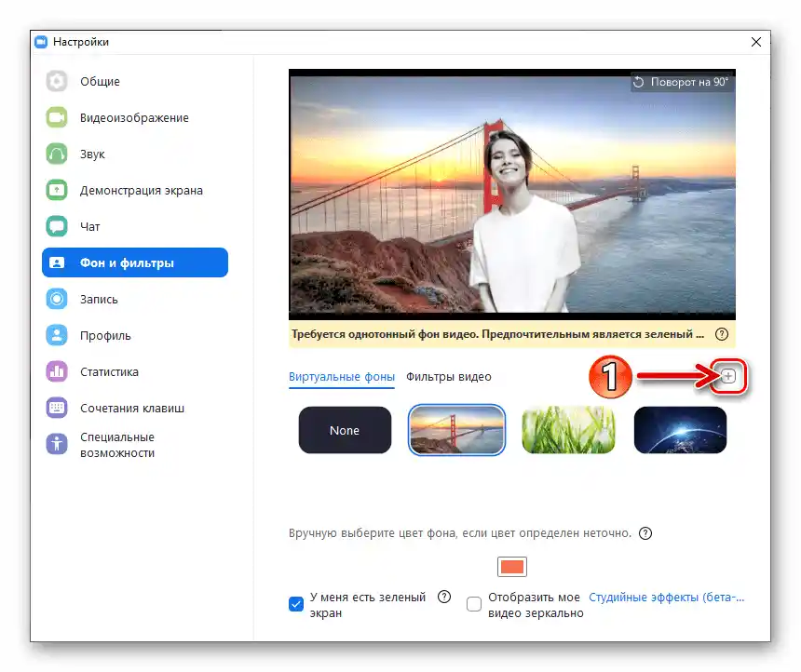Viewport: 801px width, 672px height.
Task: Click the Zoom logo in the title bar
Action: 41,42
